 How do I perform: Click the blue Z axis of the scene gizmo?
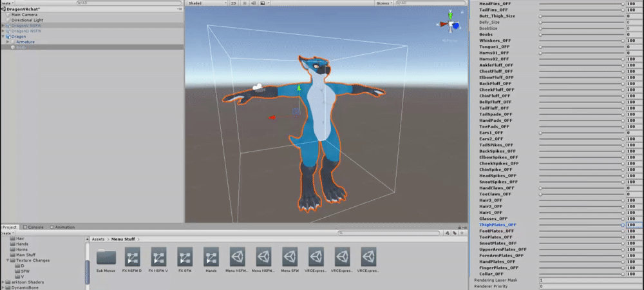pos(455,26)
